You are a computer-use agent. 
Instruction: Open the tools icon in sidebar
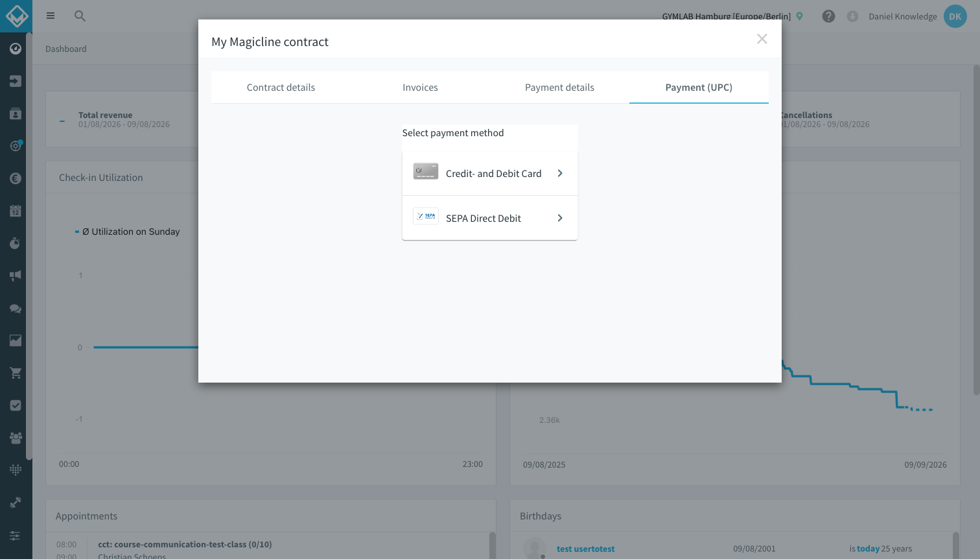point(16,503)
